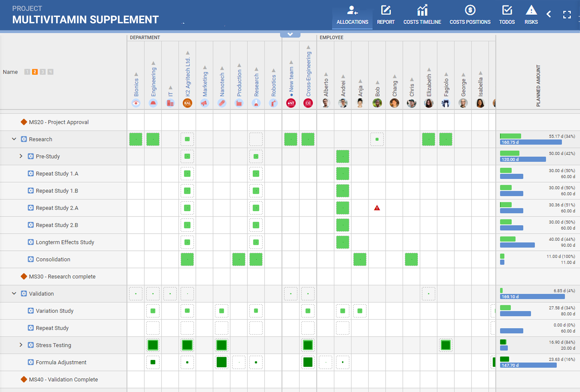Select the Consolidation task row
Image resolution: width=580 pixels, height=392 pixels.
(x=63, y=259)
